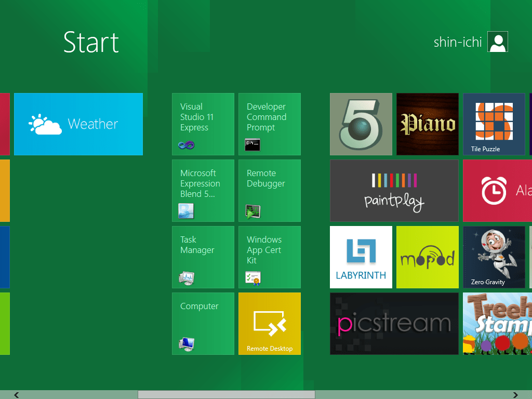Image resolution: width=532 pixels, height=399 pixels.
Task: Open the Remote Debugger tile
Action: pos(270,190)
